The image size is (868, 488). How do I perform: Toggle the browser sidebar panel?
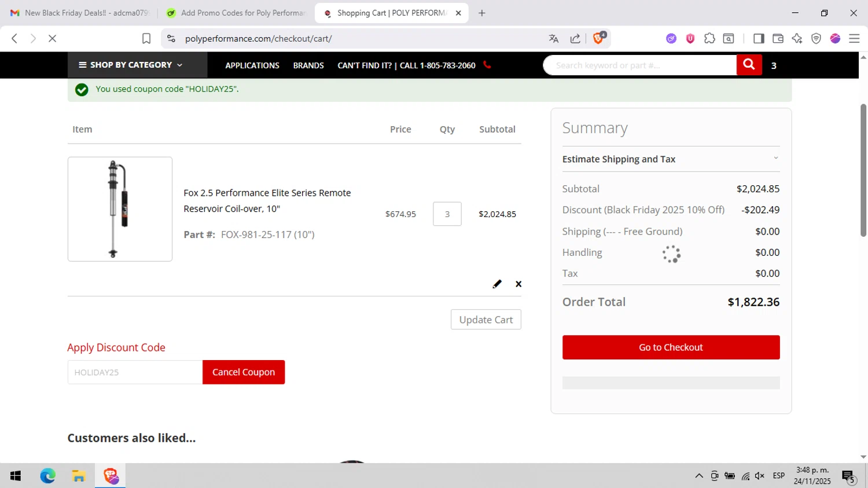pos(759,38)
